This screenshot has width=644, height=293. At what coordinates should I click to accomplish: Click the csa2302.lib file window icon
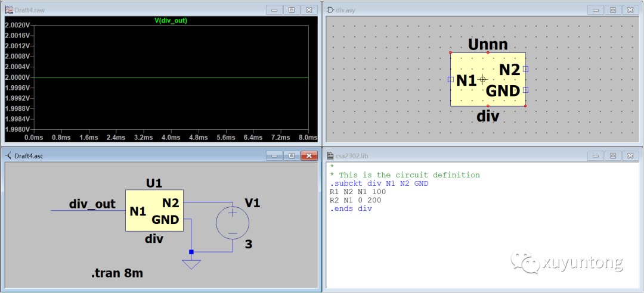tap(330, 155)
